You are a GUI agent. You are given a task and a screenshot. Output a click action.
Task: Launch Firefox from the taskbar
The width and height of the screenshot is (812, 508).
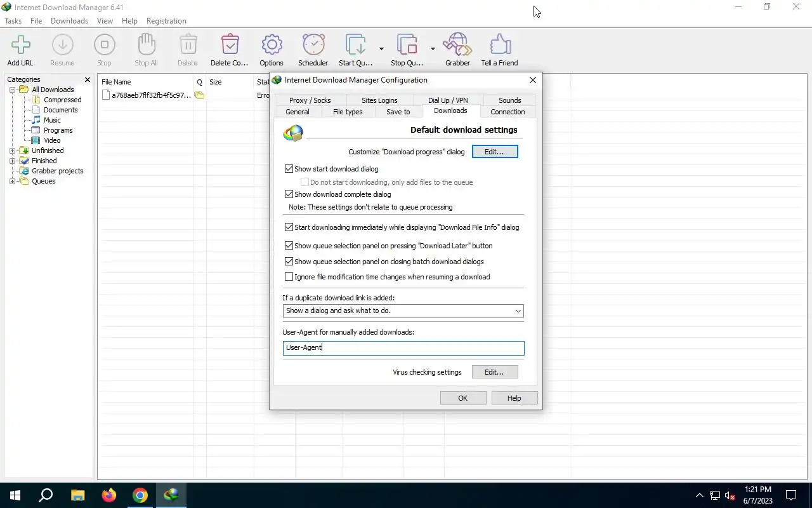coord(108,495)
